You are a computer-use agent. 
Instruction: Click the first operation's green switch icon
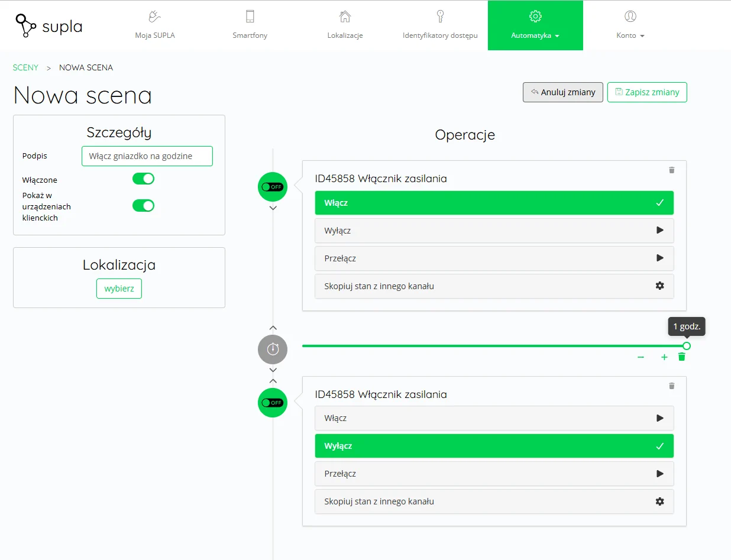[273, 187]
